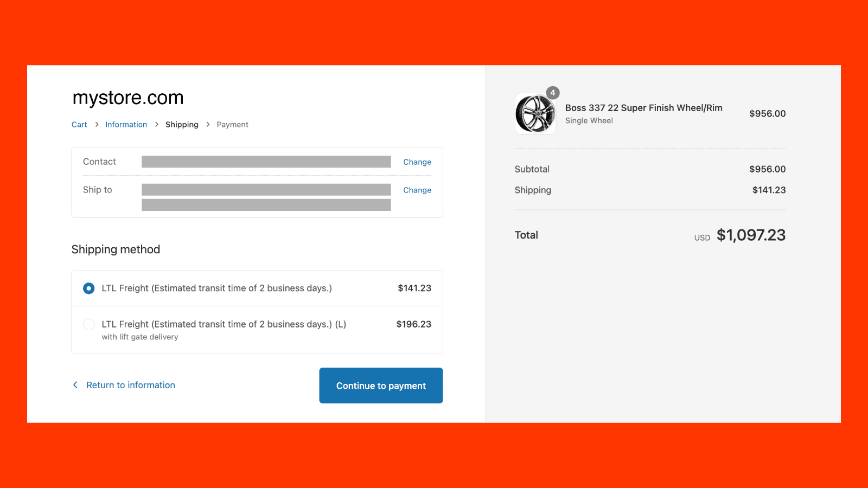Click the mystore.com store logo
Screen dimensions: 868x488
coord(127,98)
